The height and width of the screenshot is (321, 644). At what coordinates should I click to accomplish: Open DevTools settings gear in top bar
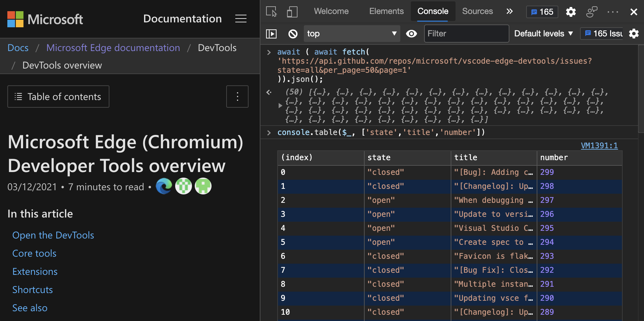tap(571, 12)
